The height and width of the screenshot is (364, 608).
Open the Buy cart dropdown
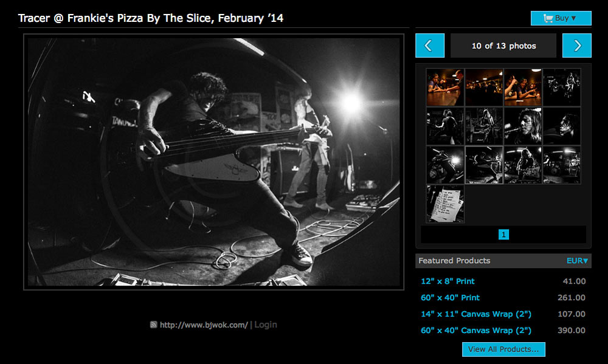[561, 18]
